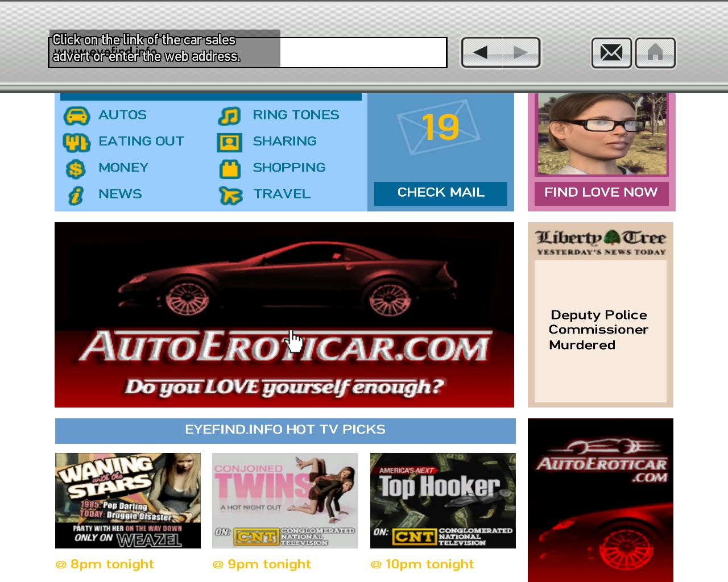Click the woman's photo in dating advert
Viewport: 728px width, 582px height.
coord(602,134)
